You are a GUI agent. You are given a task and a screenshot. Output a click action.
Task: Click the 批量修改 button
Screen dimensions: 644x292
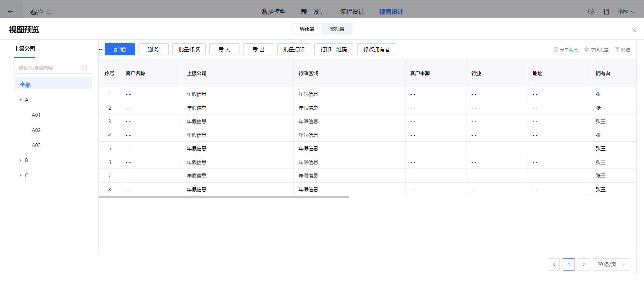click(x=189, y=49)
